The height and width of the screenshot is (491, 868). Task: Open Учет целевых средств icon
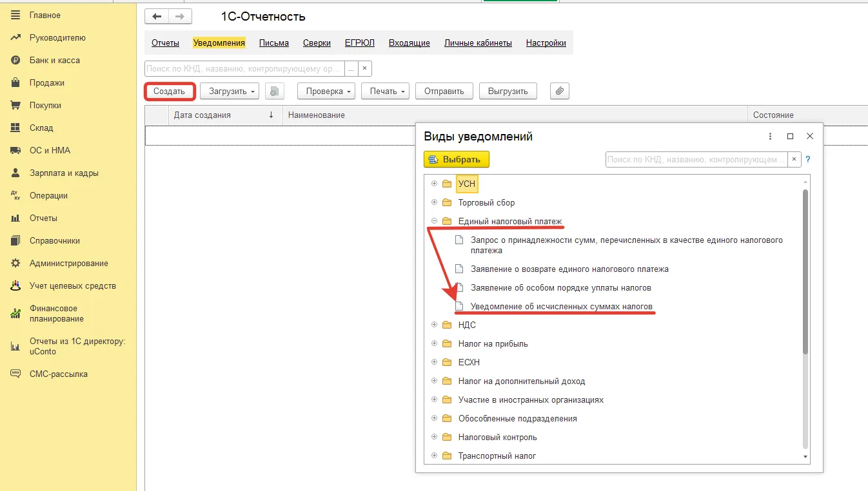tap(16, 285)
